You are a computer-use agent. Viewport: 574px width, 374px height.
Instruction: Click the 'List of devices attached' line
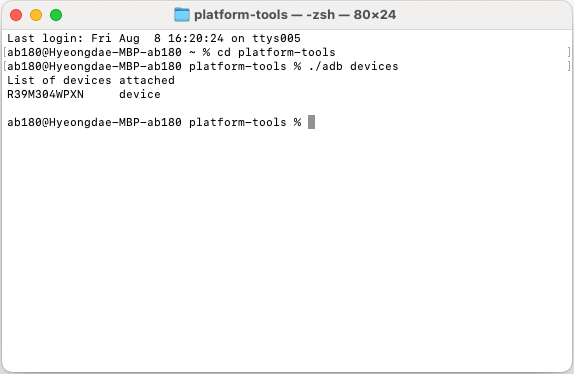[x=91, y=80]
